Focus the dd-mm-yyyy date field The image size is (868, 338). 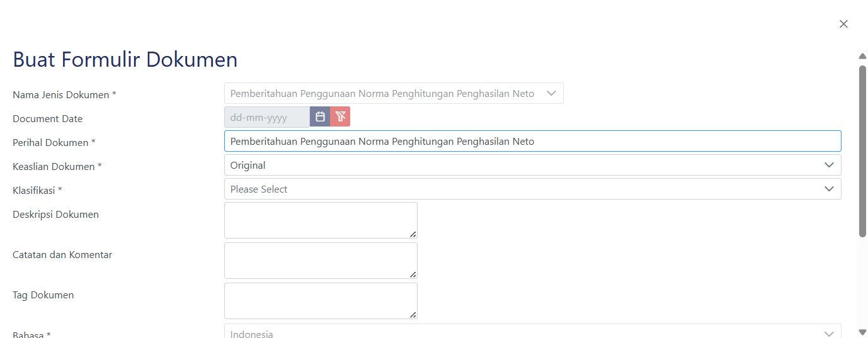tap(267, 117)
